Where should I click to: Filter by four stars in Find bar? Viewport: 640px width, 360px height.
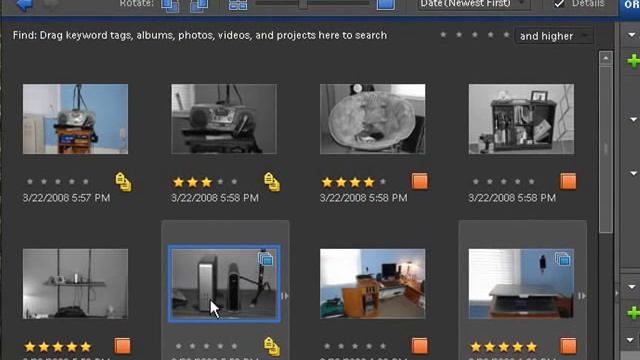491,35
